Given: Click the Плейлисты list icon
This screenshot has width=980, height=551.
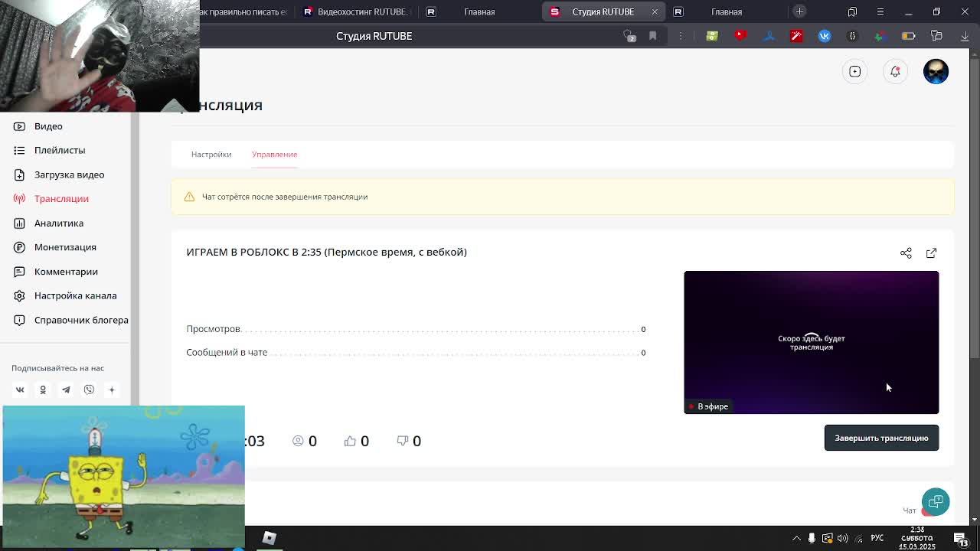Looking at the screenshot, I should pos(19,150).
